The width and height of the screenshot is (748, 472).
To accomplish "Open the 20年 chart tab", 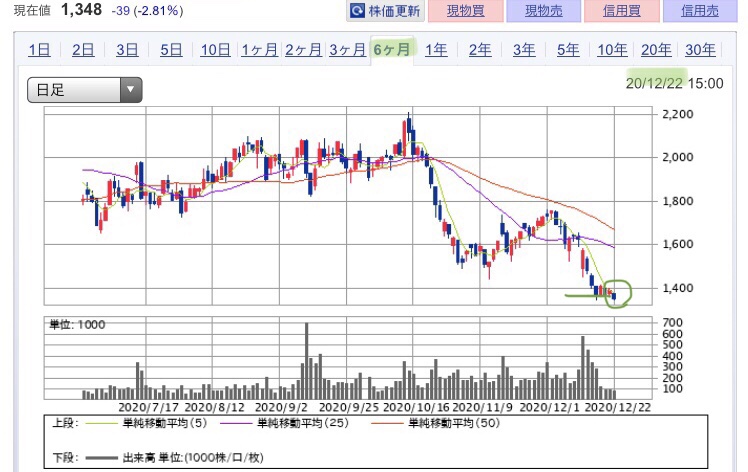I will click(656, 50).
